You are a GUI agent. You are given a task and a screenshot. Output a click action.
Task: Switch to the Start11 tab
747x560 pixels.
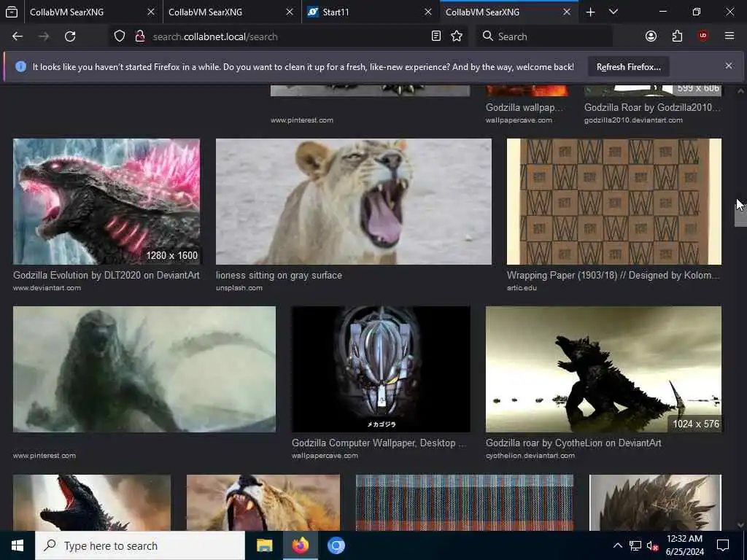point(369,12)
